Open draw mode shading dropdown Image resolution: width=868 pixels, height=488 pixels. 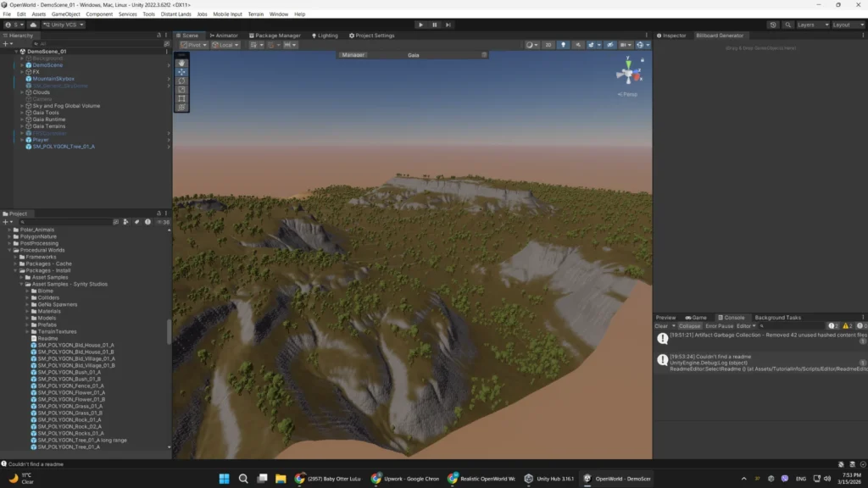[x=532, y=45]
